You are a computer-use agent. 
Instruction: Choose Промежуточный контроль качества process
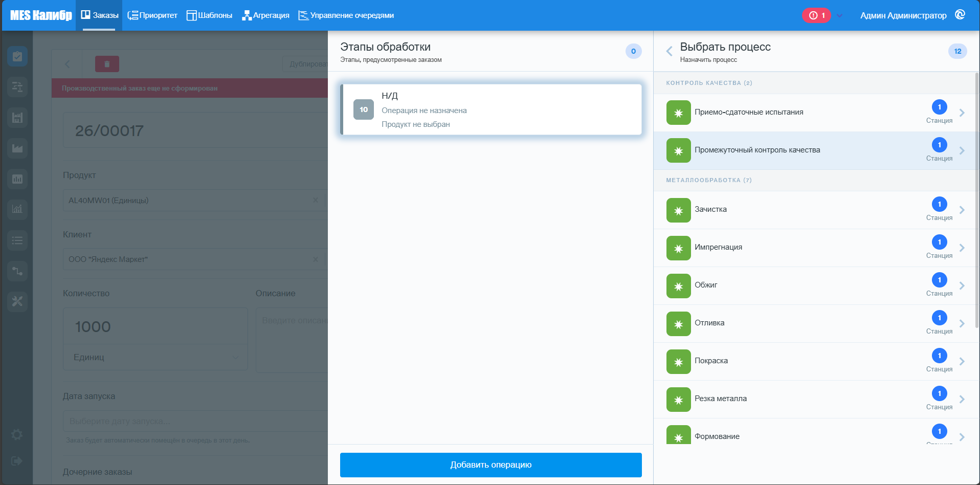[x=816, y=151]
